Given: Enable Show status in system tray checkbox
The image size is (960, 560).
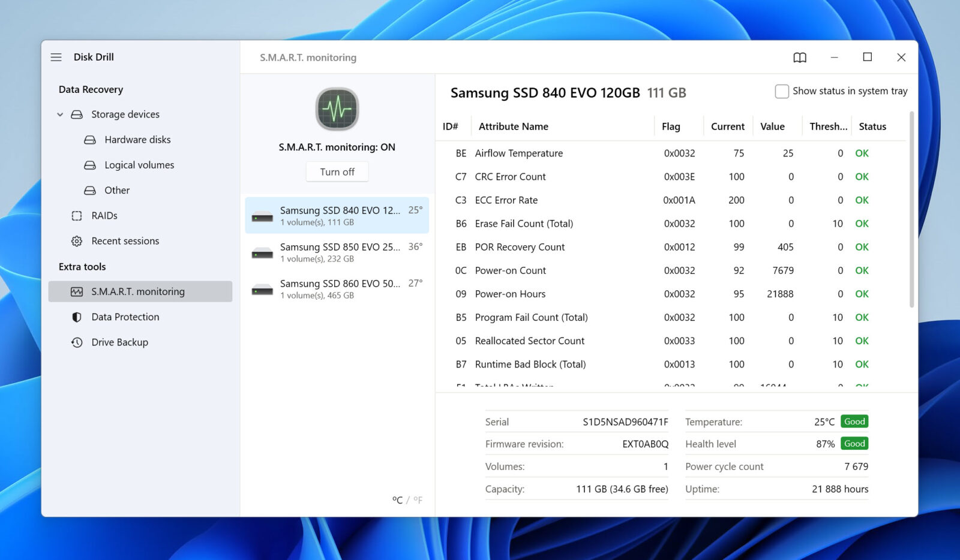Looking at the screenshot, I should pyautogui.click(x=781, y=91).
